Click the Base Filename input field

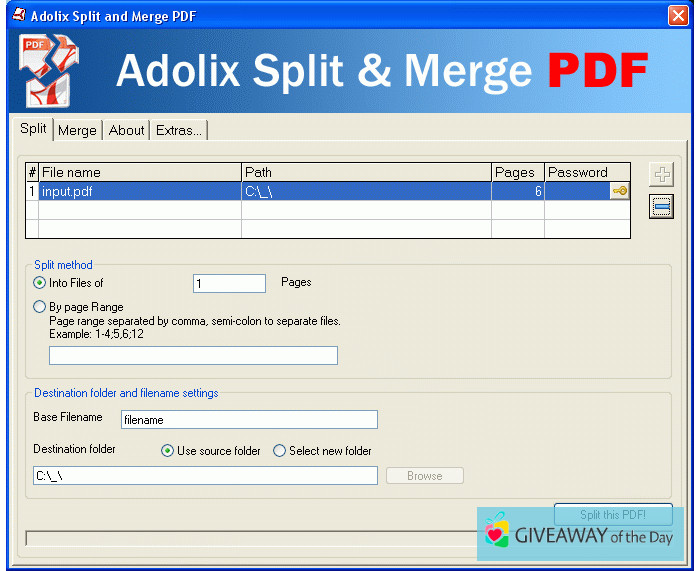click(249, 420)
